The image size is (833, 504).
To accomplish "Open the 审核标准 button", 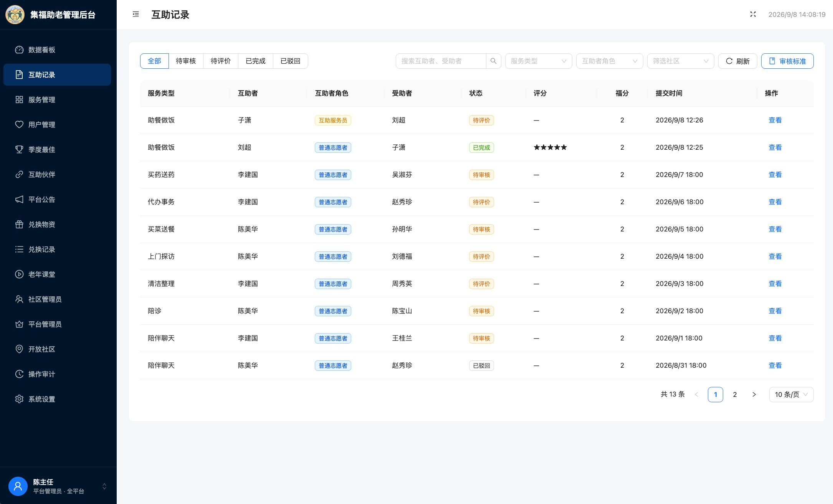I will tap(787, 61).
